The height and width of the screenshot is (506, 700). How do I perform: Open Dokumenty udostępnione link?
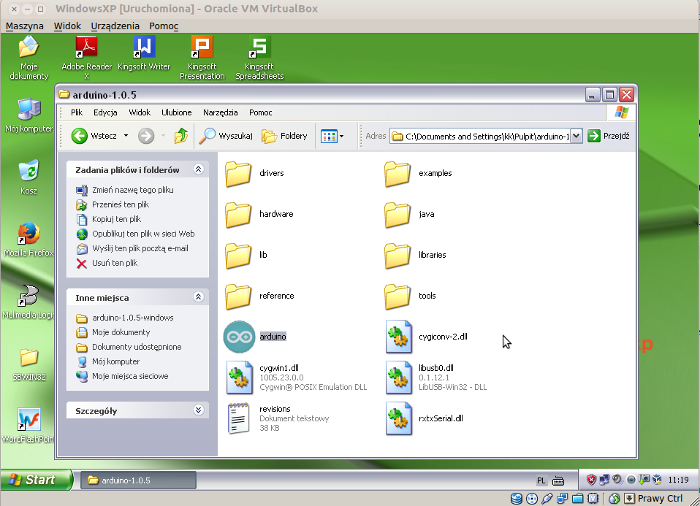[137, 347]
